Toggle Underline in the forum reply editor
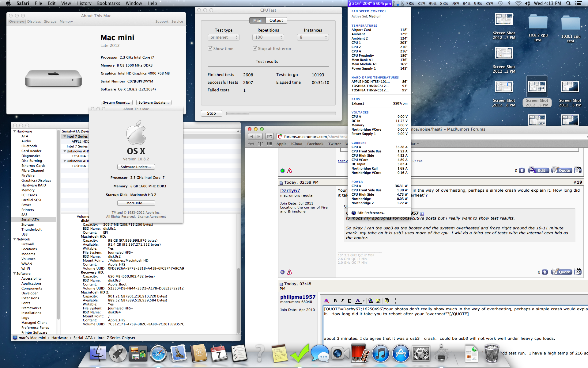The height and width of the screenshot is (368, 588). (349, 301)
